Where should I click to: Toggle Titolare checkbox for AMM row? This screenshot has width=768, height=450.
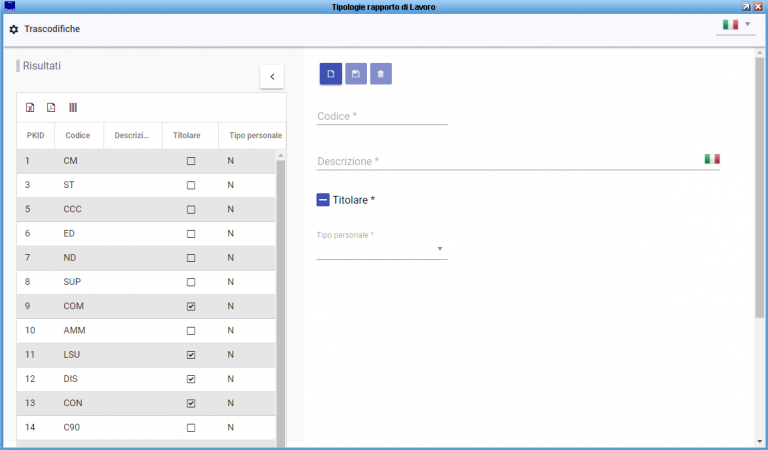tap(191, 331)
